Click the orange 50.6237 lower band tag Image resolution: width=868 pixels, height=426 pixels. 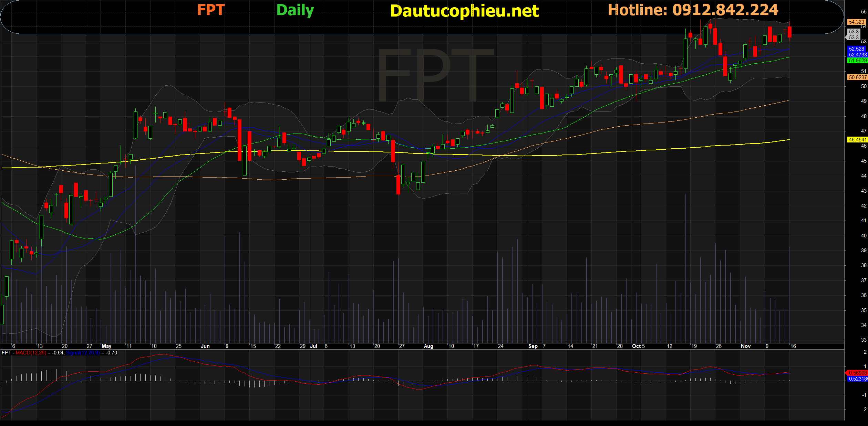[857, 77]
